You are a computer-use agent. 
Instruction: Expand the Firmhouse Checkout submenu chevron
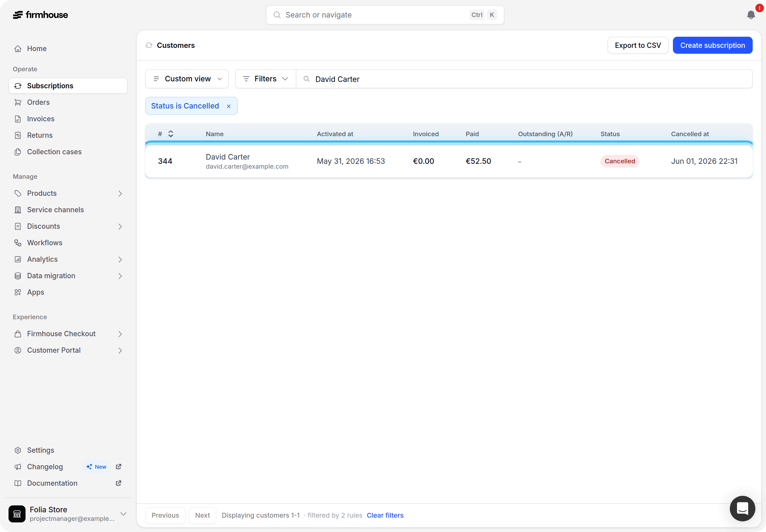tap(120, 334)
